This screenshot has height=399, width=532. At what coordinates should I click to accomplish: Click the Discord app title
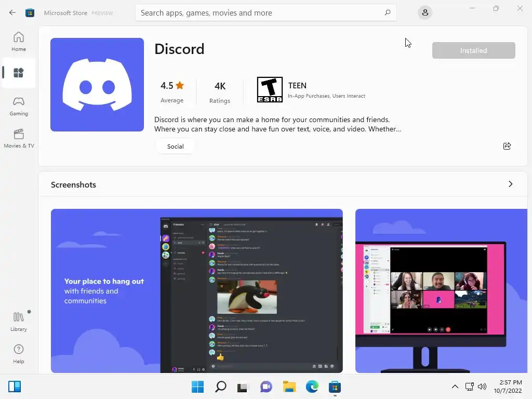point(179,49)
